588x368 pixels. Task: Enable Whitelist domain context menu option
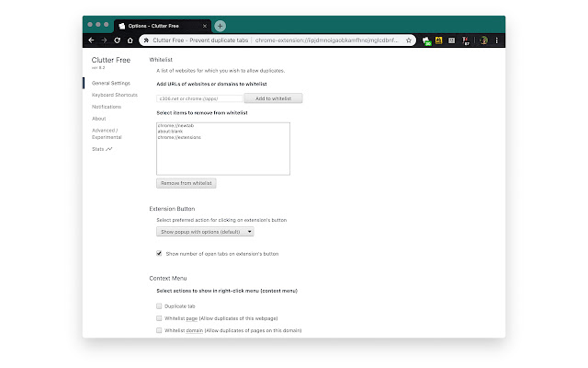(159, 330)
